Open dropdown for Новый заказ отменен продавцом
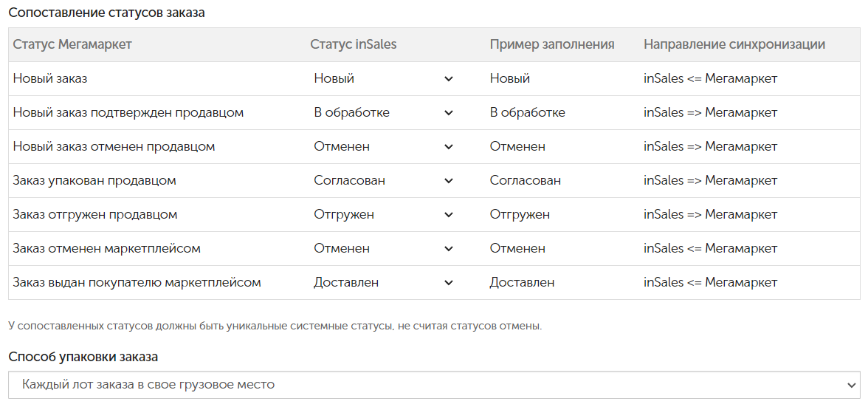Screen dimensions: 868x407 [383, 147]
